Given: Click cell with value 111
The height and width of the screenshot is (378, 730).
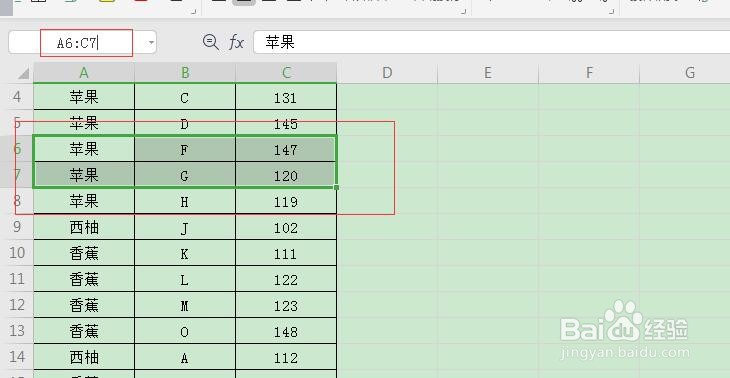Looking at the screenshot, I should click(286, 253).
